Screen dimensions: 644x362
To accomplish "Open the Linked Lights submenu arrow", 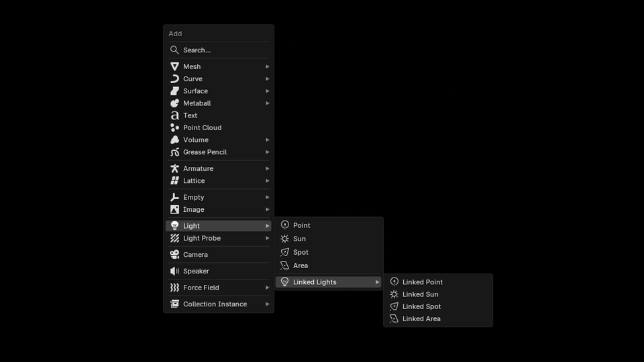I will (x=377, y=282).
